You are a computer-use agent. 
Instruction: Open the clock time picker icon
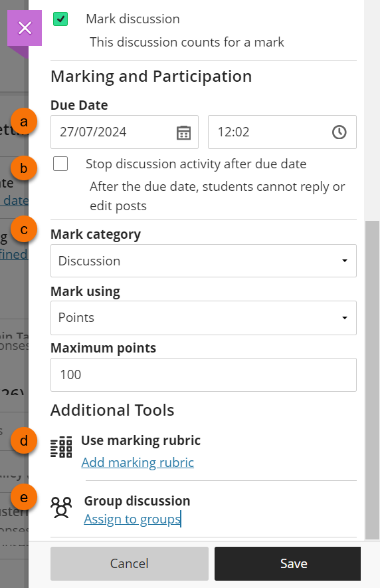pos(339,132)
